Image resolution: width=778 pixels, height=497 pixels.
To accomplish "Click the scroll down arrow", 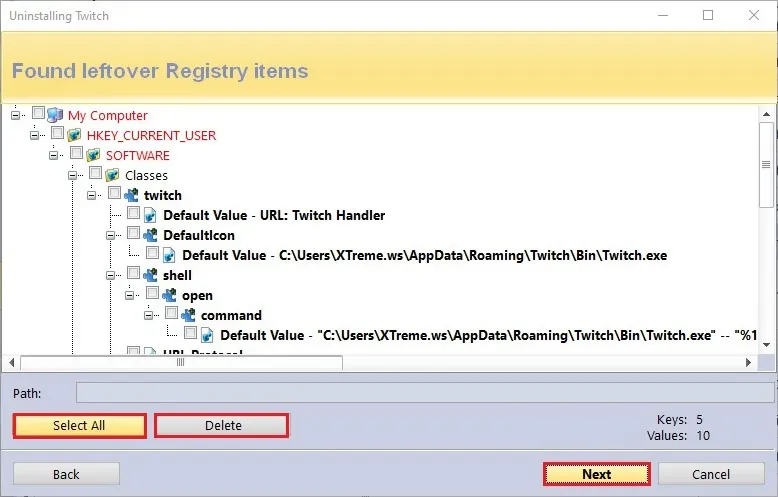I will pyautogui.click(x=767, y=345).
